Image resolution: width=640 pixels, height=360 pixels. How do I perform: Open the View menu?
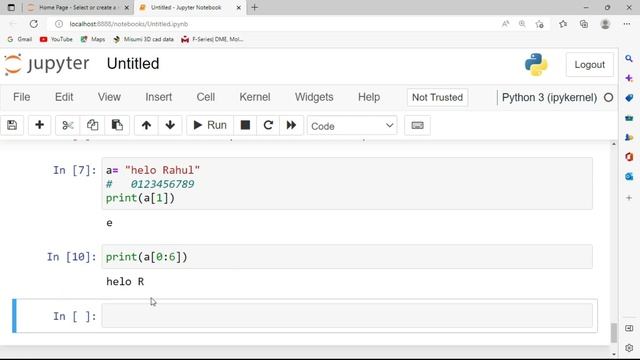pos(109,97)
